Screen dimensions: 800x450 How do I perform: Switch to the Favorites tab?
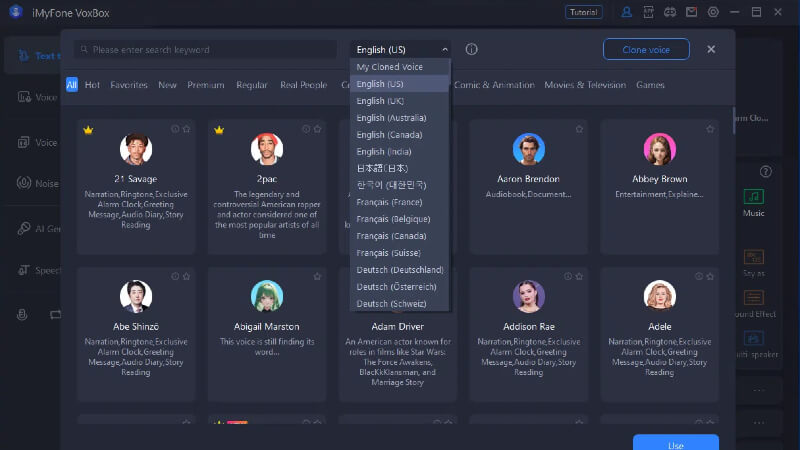(x=129, y=85)
